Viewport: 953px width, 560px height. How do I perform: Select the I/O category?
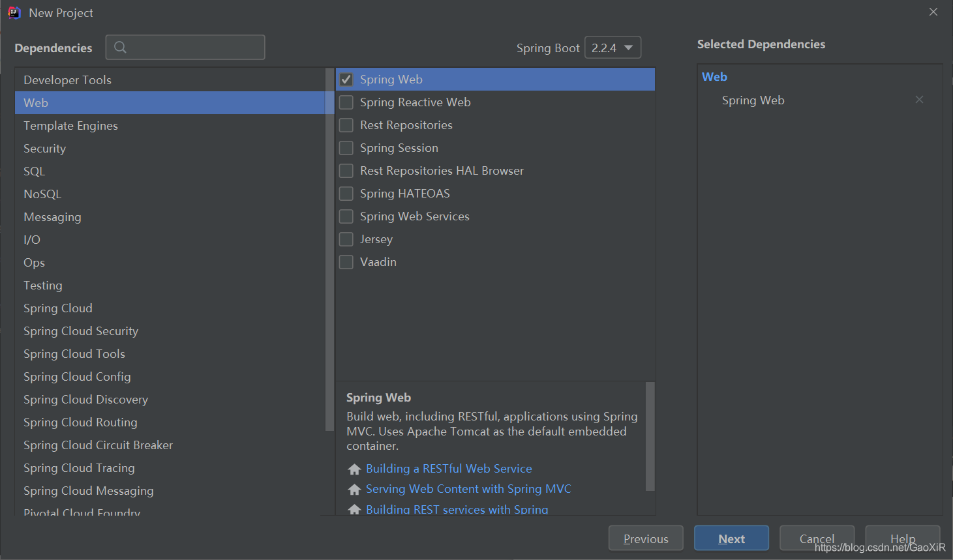pyautogui.click(x=170, y=239)
